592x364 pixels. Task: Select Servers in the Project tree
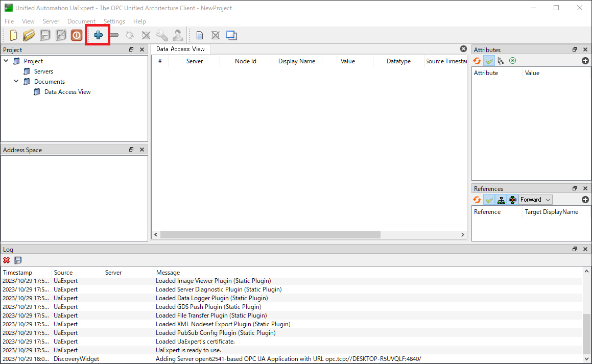43,71
